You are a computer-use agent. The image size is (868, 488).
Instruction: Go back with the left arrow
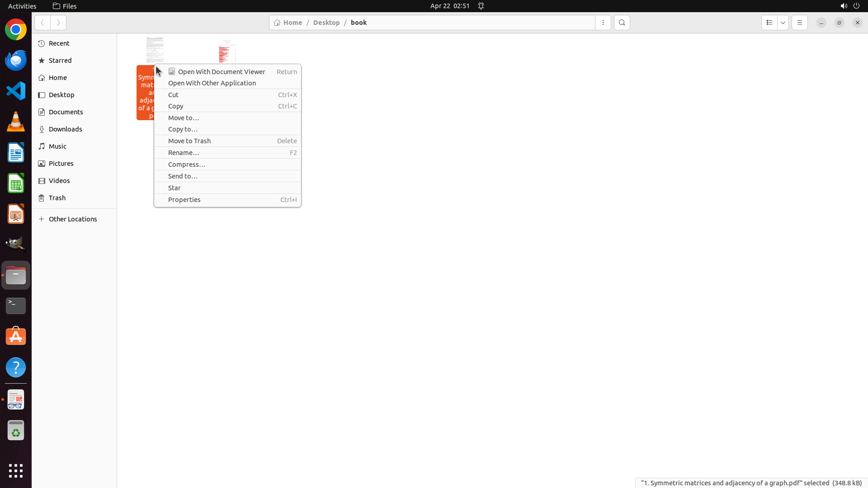[42, 23]
